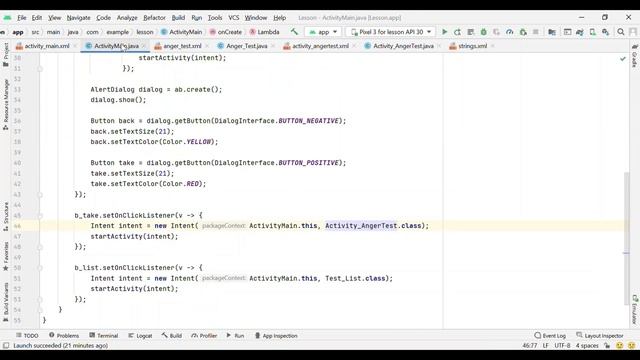Screen dimensions: 640x360
Task: Open the Refactor menu
Action: [x=154, y=18]
